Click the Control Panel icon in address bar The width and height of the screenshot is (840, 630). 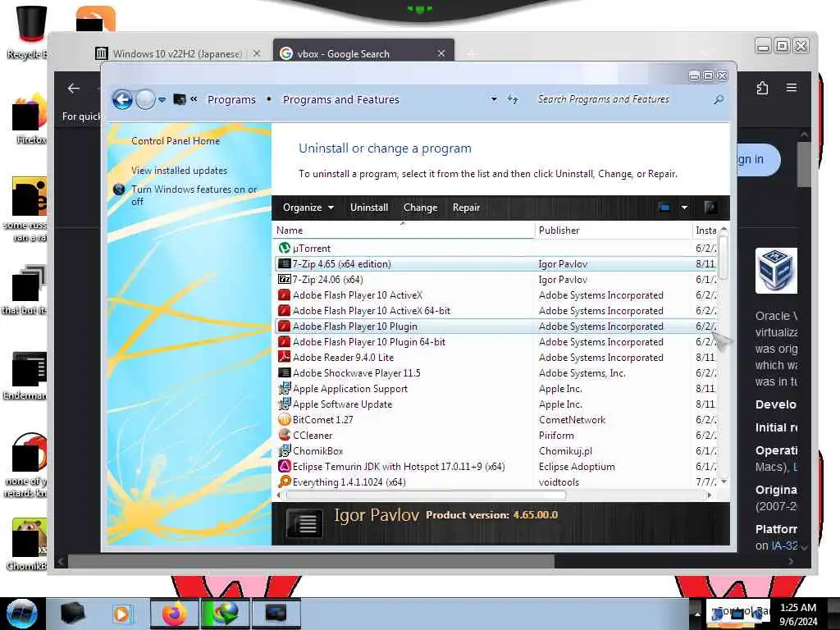tap(180, 99)
